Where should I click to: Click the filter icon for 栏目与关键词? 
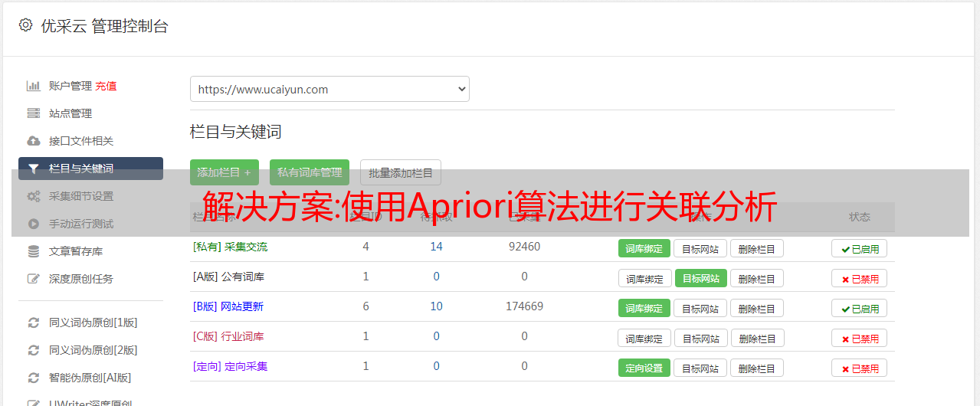pyautogui.click(x=33, y=169)
